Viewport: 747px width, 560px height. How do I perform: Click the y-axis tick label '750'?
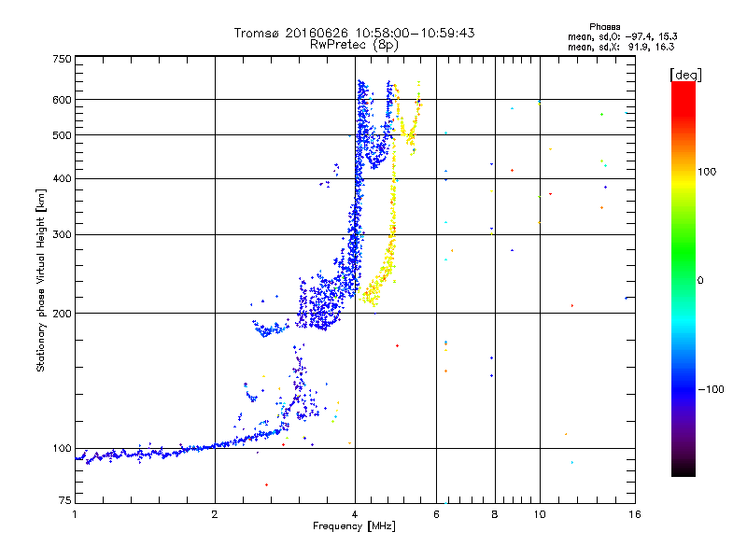[x=62, y=59]
